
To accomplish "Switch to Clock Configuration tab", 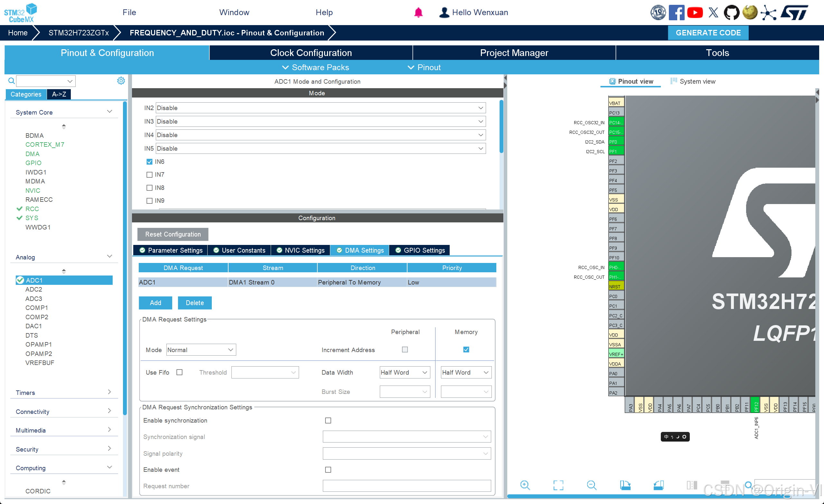I will (311, 53).
